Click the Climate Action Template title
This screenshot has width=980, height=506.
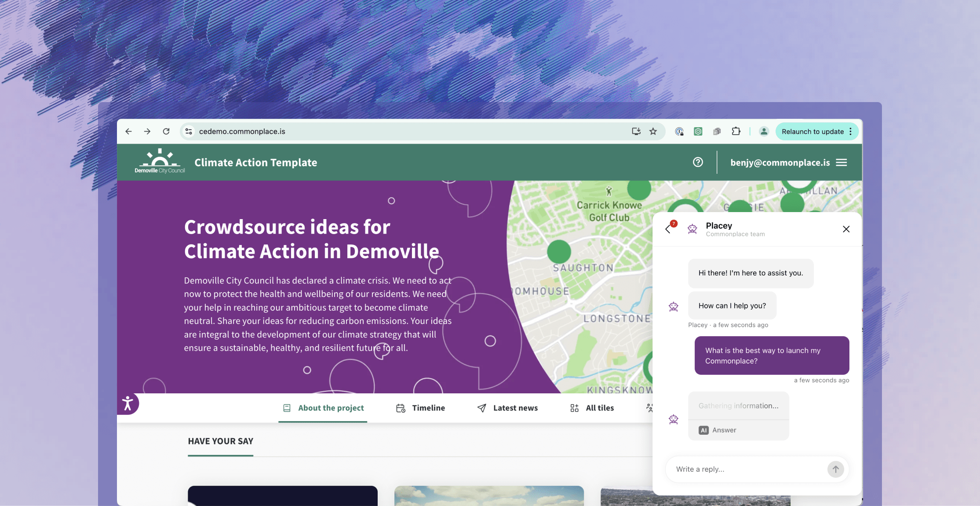point(256,163)
